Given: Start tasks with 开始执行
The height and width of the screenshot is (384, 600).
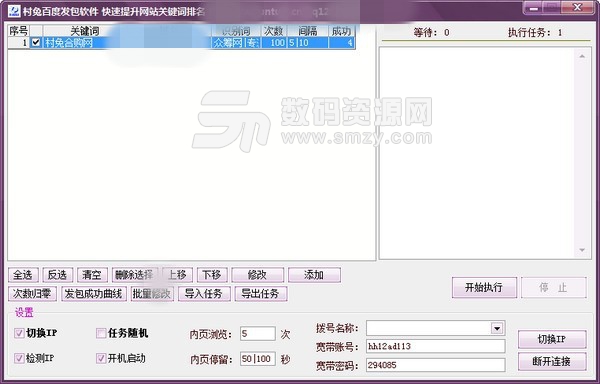Looking at the screenshot, I should pos(484,288).
